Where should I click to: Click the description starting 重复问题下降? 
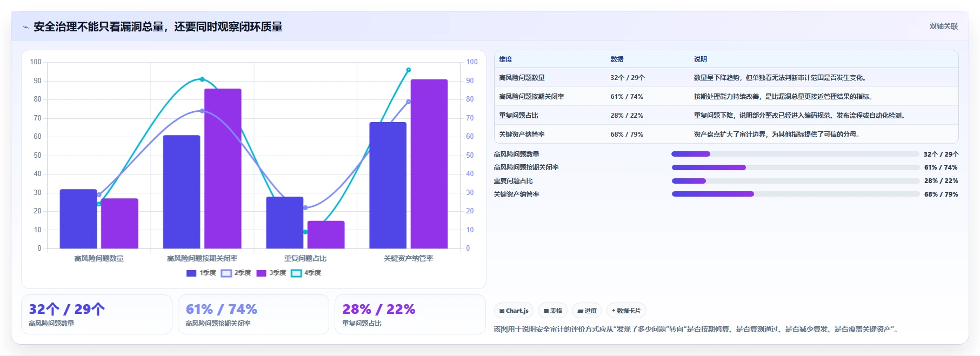(801, 116)
